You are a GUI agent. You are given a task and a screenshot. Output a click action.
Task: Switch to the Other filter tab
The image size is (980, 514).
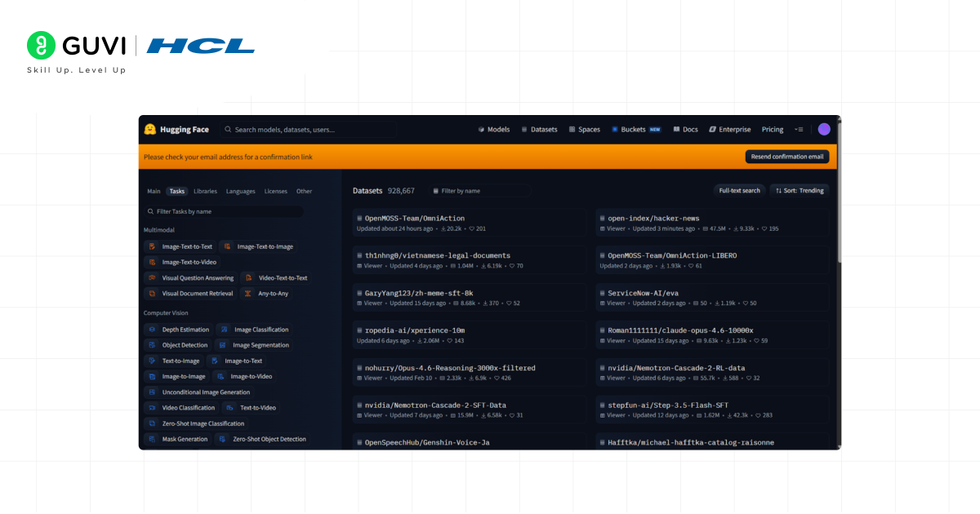point(304,191)
